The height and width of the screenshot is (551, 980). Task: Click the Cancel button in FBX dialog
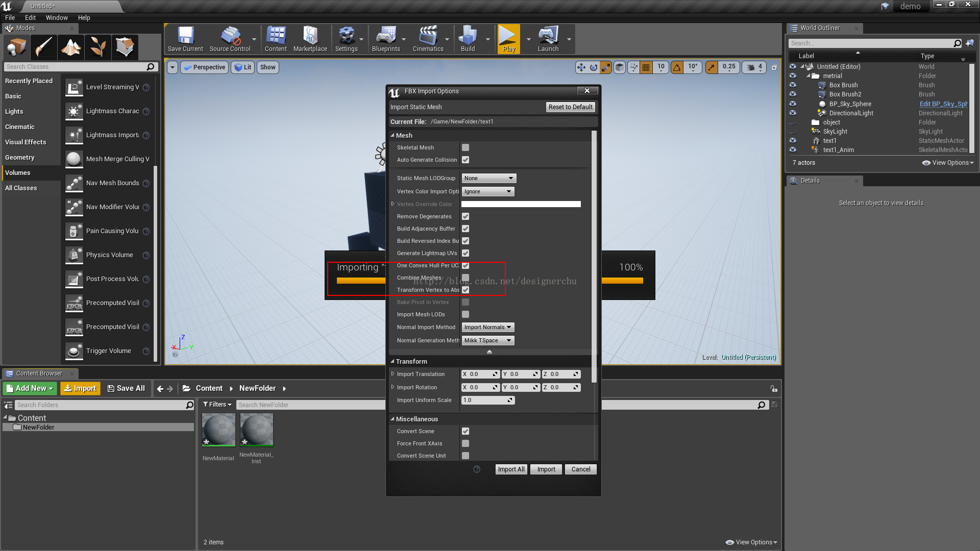[x=581, y=469]
